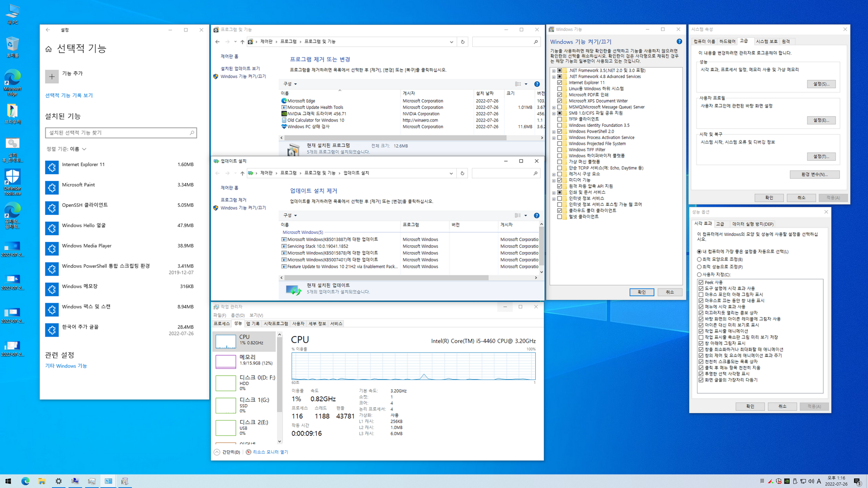868x488 pixels.
Task: Click help icon in Windows 기능 dialog
Action: [679, 42]
